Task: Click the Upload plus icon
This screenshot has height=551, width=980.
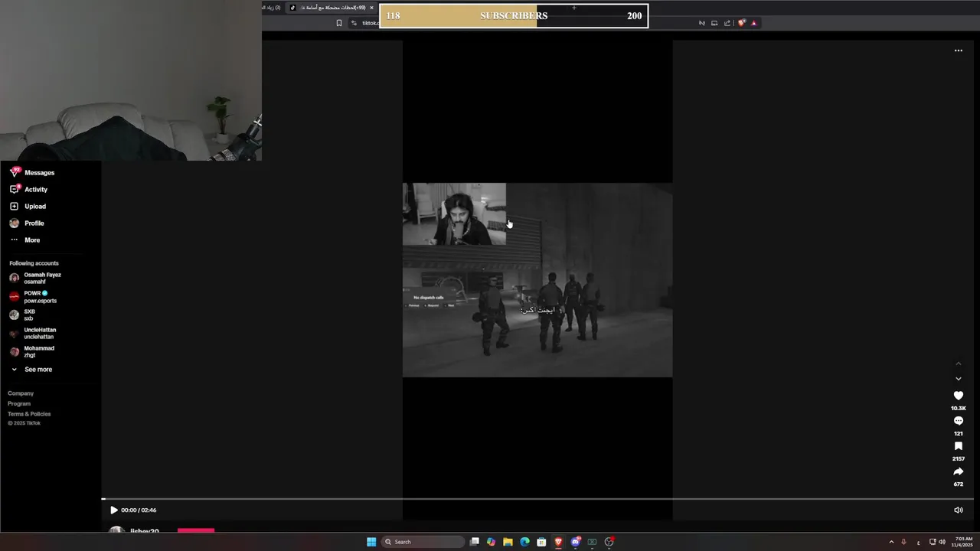Action: tap(14, 206)
